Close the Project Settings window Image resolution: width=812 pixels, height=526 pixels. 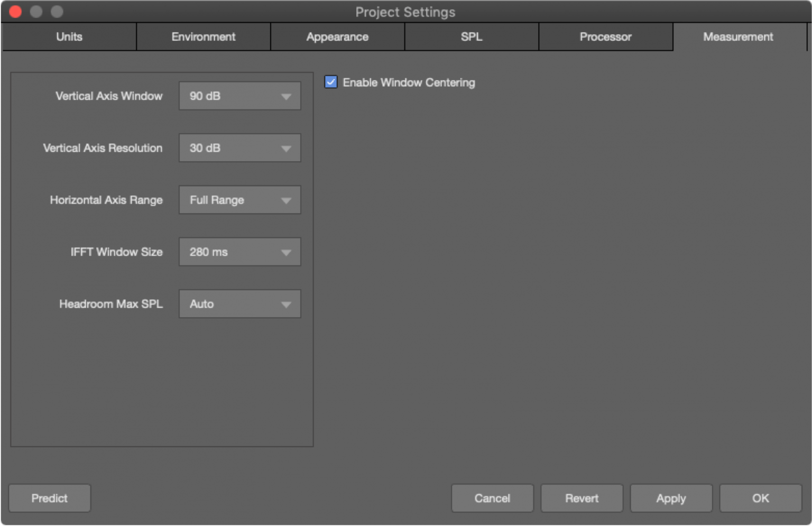[x=15, y=12]
